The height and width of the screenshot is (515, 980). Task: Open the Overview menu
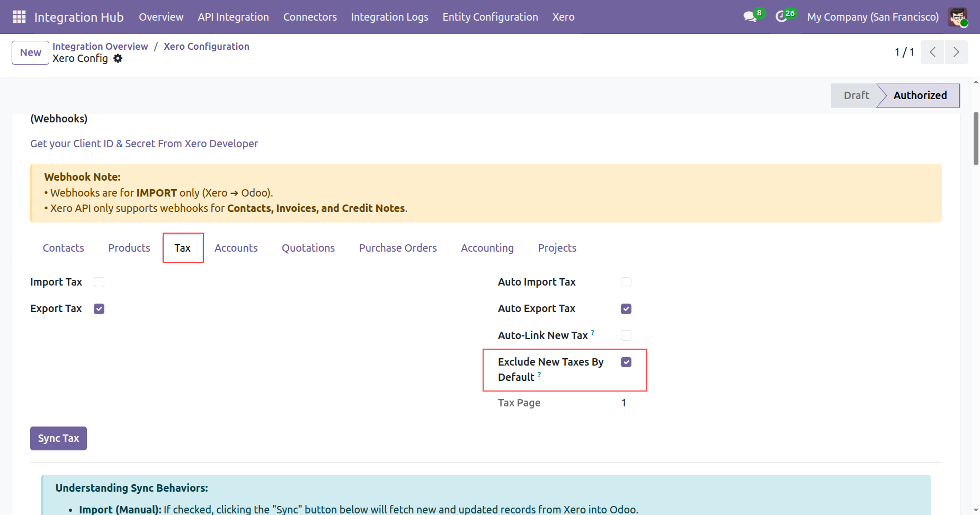161,17
